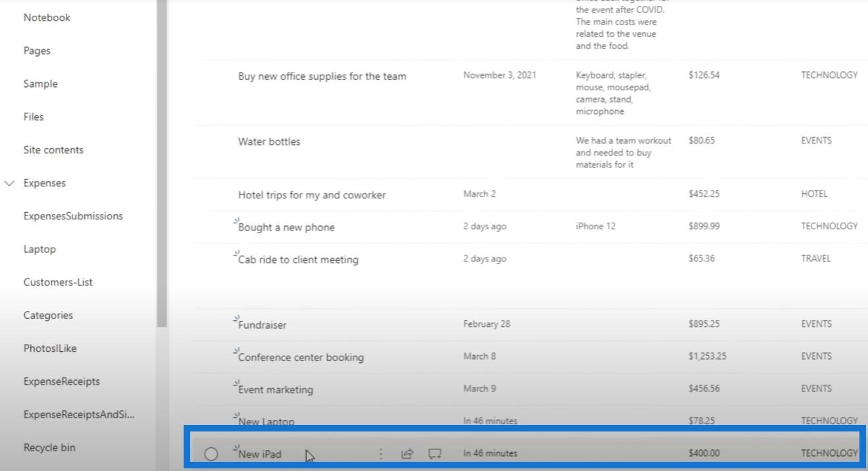
Task: Click the $452.25 amount cell
Action: point(704,194)
